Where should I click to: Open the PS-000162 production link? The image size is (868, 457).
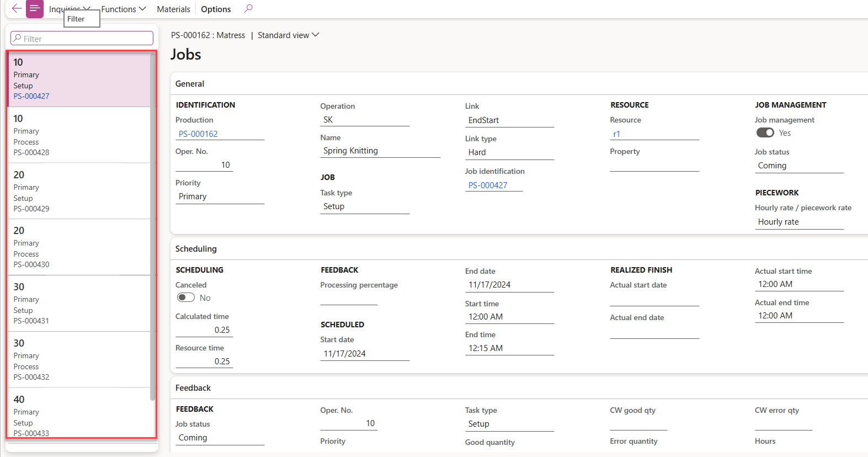pyautogui.click(x=198, y=134)
